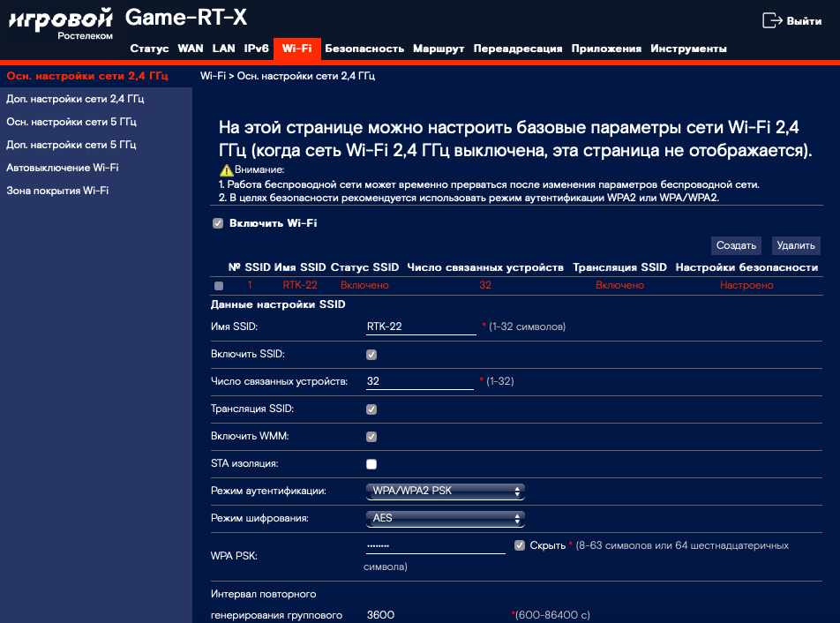Click the Создать button

pos(736,245)
